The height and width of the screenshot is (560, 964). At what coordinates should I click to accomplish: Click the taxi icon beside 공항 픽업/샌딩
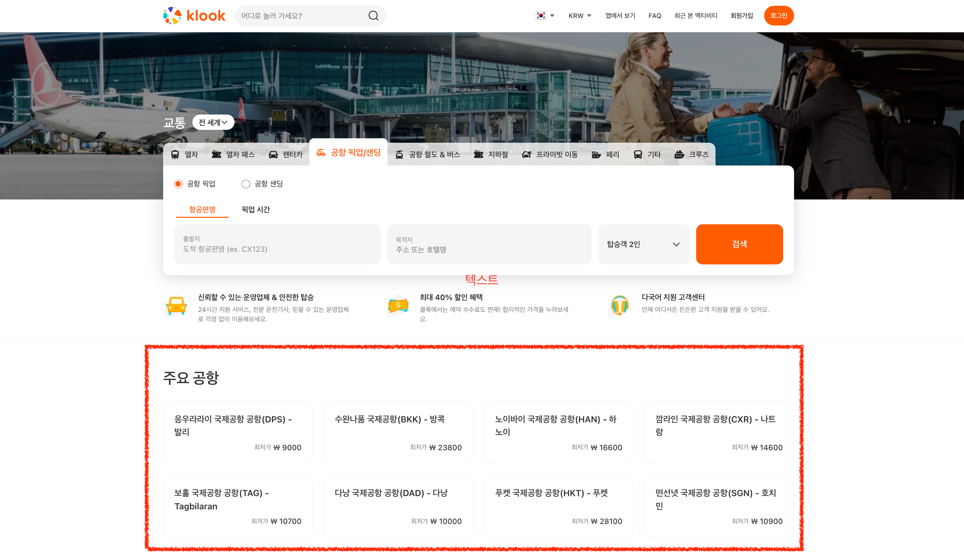321,153
